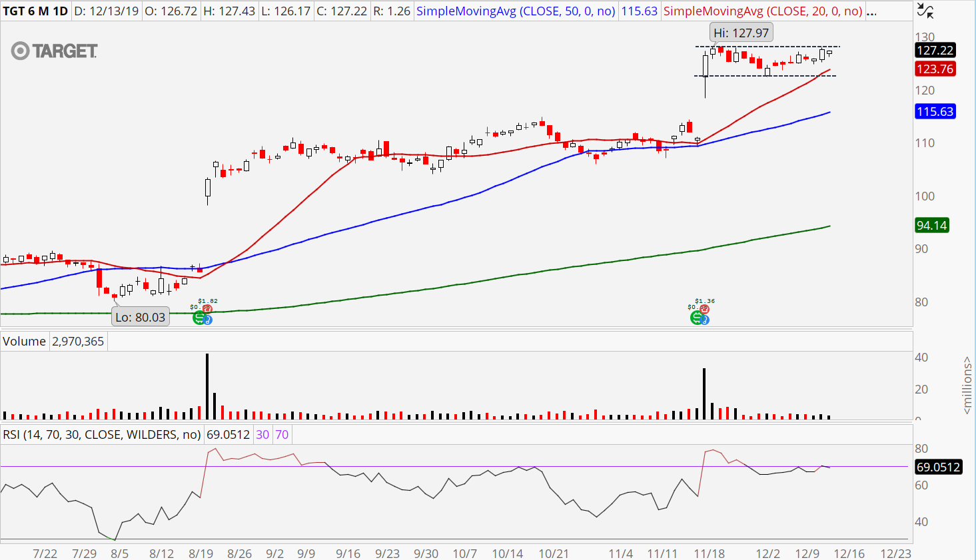Click the blue 115.63 moving average tag
The width and height of the screenshot is (976, 560).
click(935, 112)
